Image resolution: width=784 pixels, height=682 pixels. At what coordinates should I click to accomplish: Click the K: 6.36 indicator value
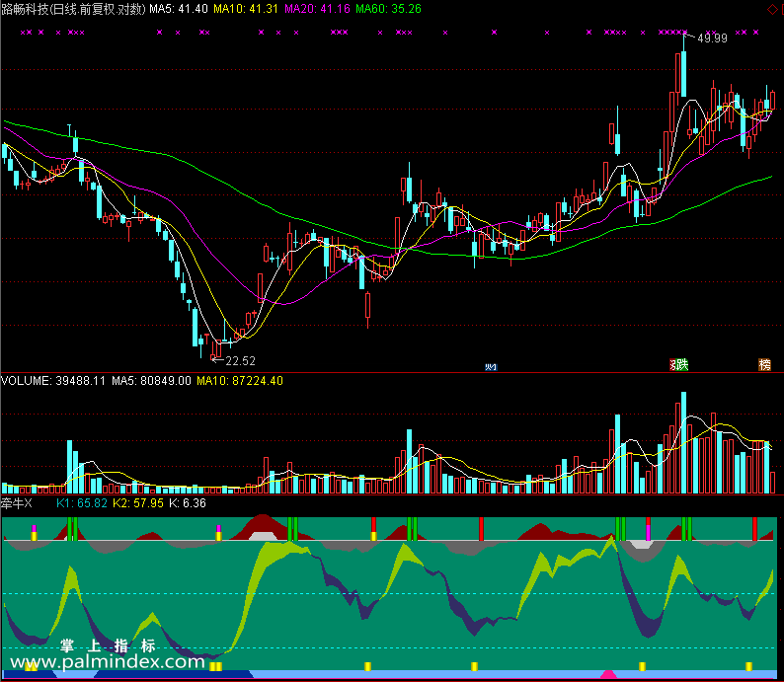click(x=188, y=503)
